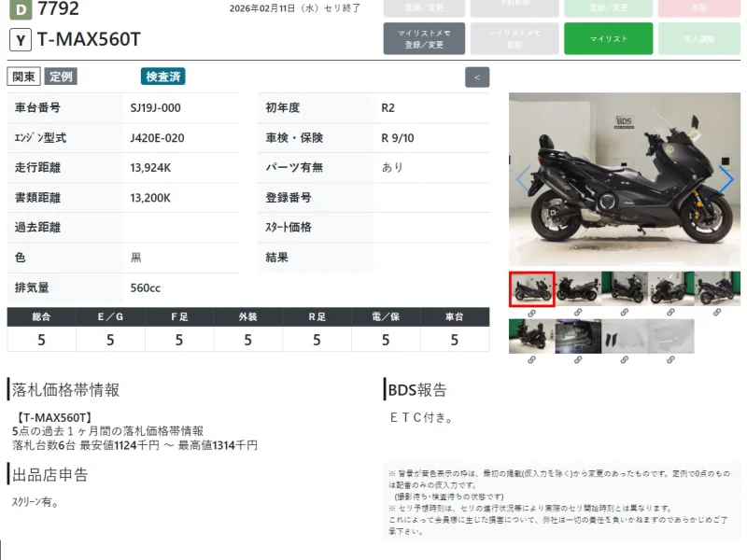This screenshot has height=560, width=747.
Task: Select rear-right view thumbnail with green door
Action: [531, 337]
